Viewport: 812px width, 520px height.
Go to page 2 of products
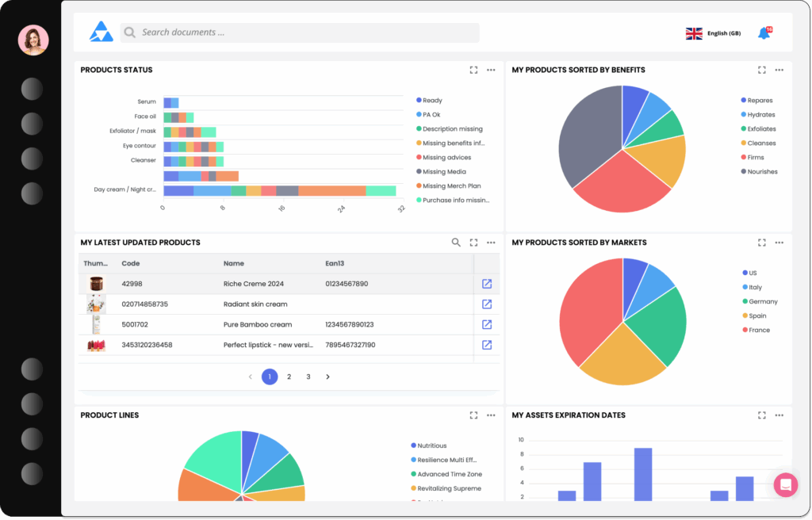[x=289, y=377]
